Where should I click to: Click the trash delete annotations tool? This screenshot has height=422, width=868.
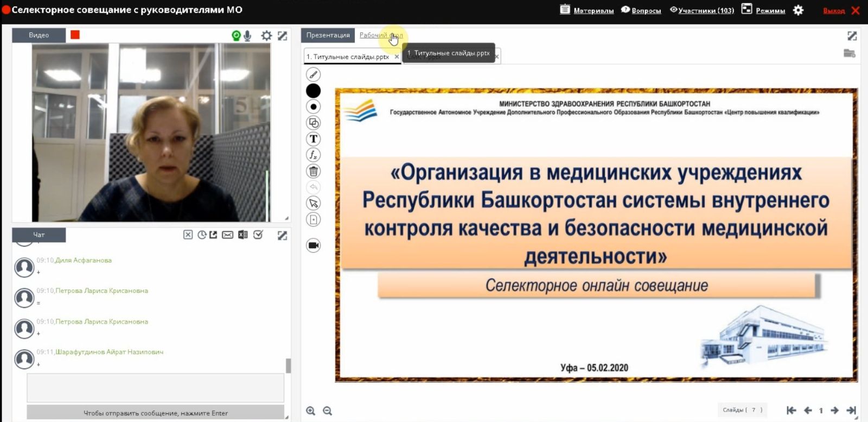(x=313, y=171)
